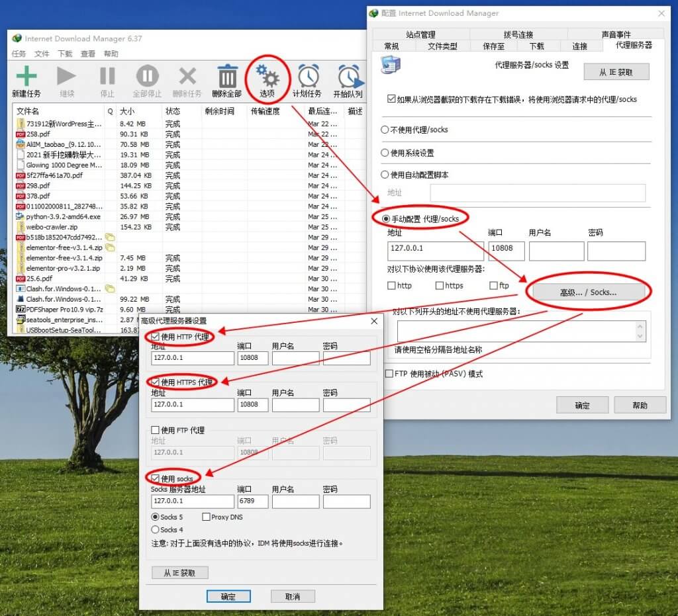
Task: Click the Stop (停止) pause icon
Action: coord(107,76)
